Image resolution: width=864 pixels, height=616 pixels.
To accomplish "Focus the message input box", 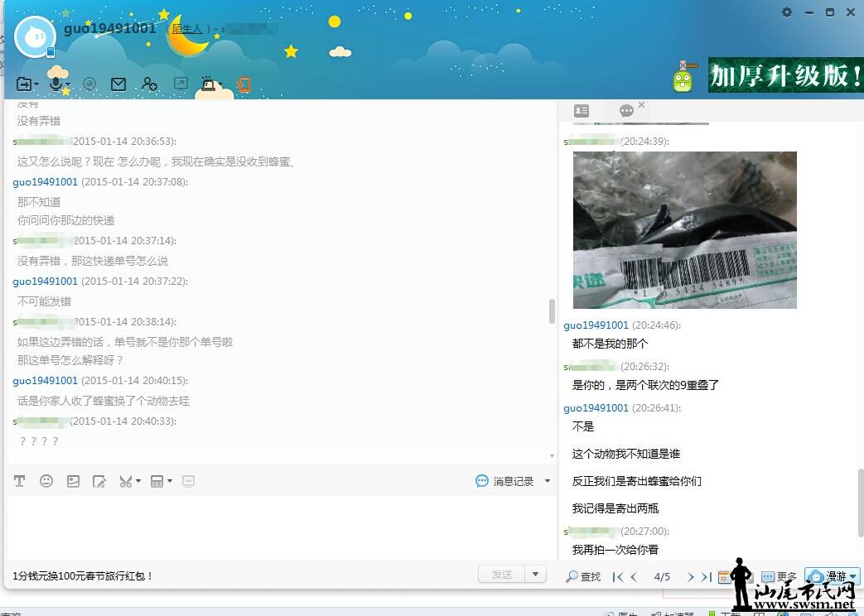I will 281,527.
